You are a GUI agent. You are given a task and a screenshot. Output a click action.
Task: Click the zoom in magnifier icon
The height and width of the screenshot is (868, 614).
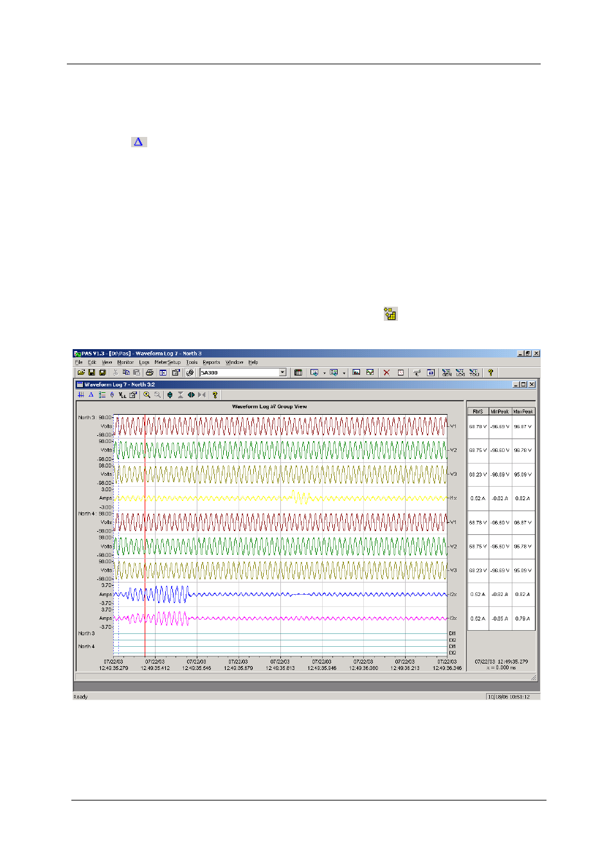[x=147, y=395]
